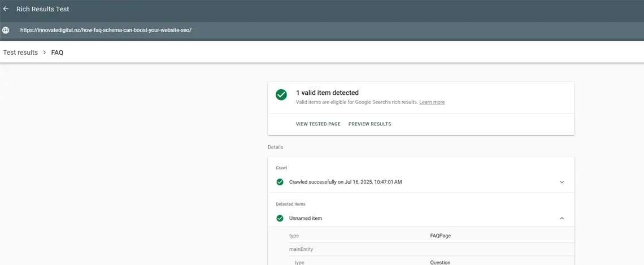Click the 1 valid item detected heading
Image resolution: width=644 pixels, height=265 pixels.
[327, 93]
